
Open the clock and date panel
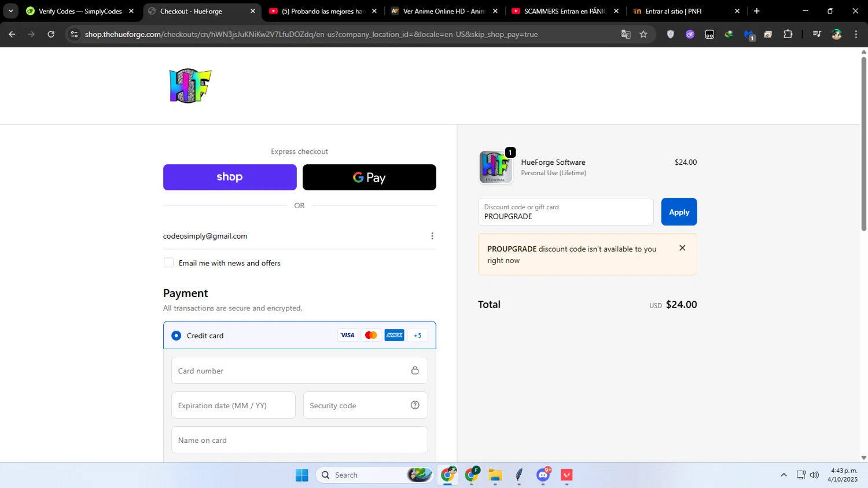pyautogui.click(x=844, y=475)
